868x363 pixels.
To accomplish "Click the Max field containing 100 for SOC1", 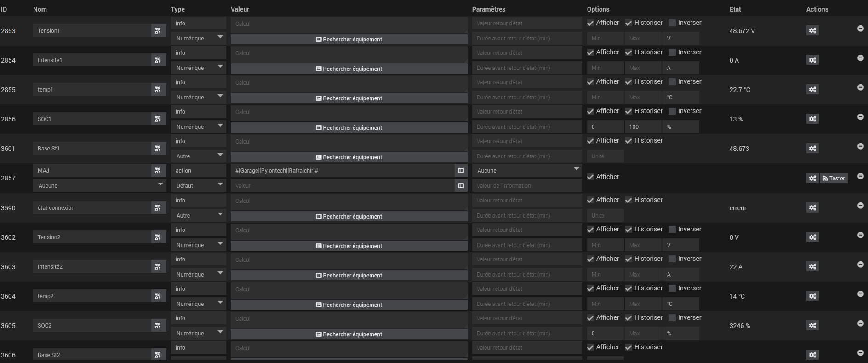I will tap(643, 127).
